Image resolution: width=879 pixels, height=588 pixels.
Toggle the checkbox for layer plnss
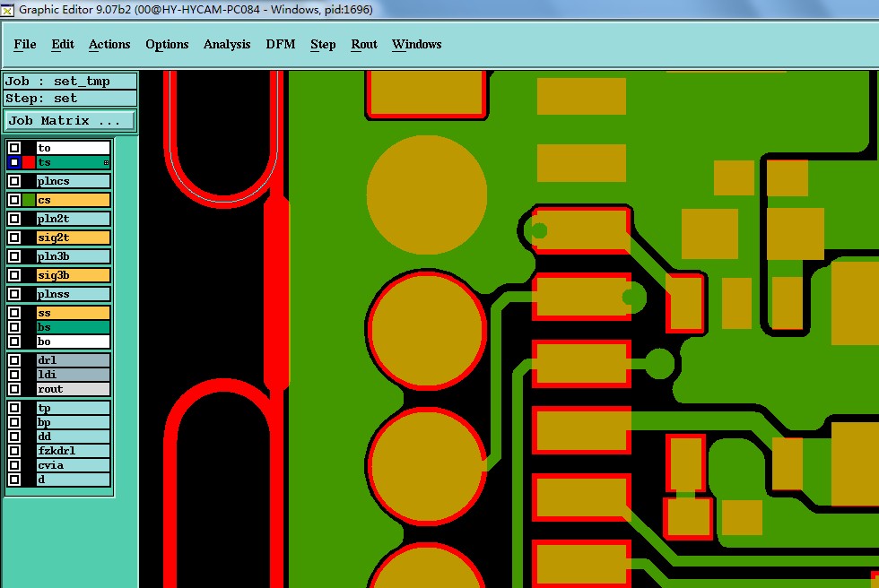(x=14, y=294)
